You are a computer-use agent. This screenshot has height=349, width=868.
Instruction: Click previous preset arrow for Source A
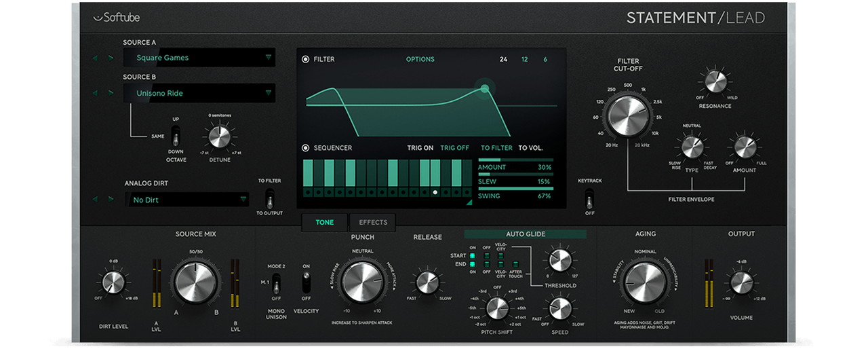tap(96, 58)
